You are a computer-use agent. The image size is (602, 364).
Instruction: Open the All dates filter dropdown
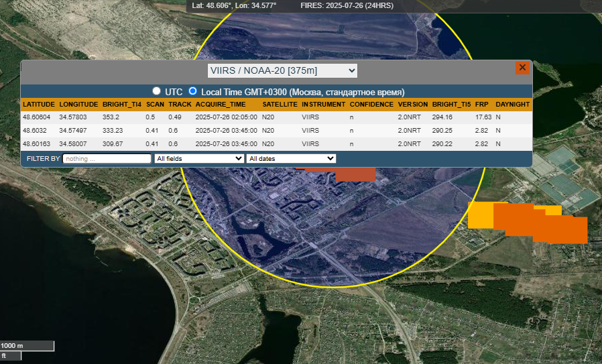[x=291, y=159]
